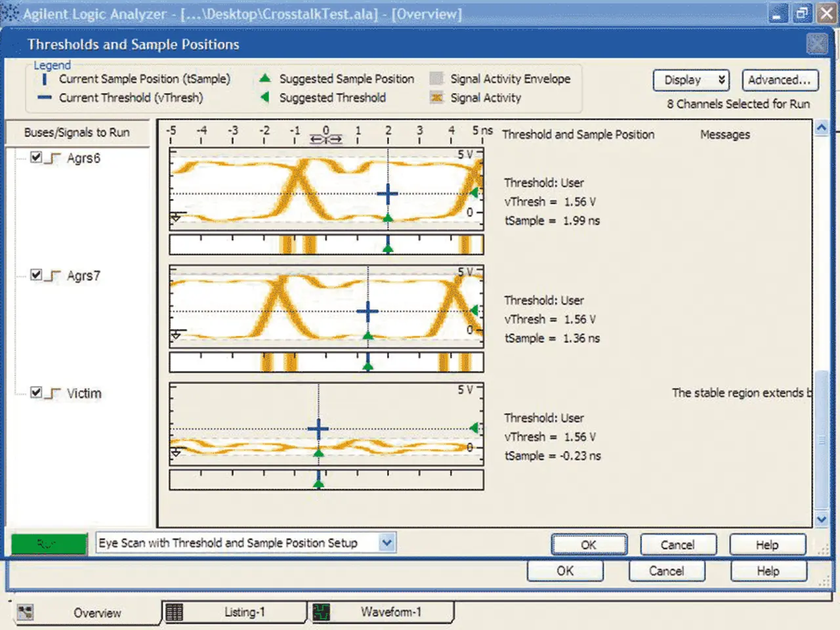The width and height of the screenshot is (840, 630).
Task: Click the Overview tab icon
Action: (26, 612)
